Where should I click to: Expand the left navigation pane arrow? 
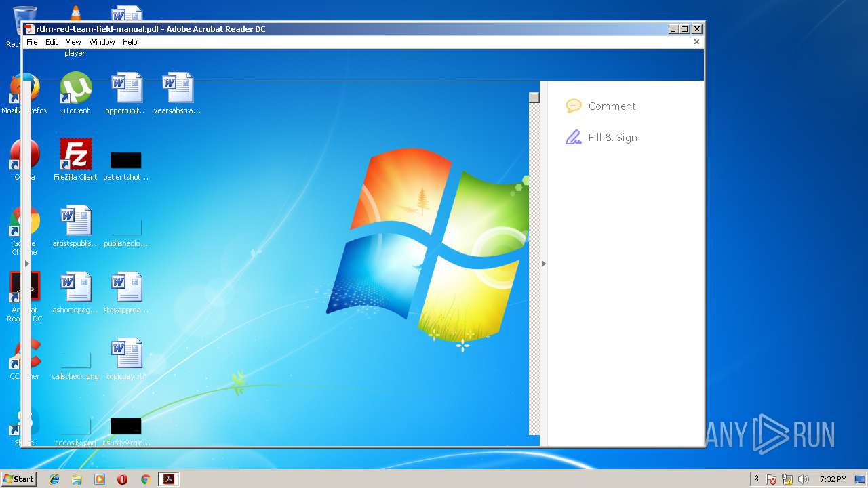point(27,264)
